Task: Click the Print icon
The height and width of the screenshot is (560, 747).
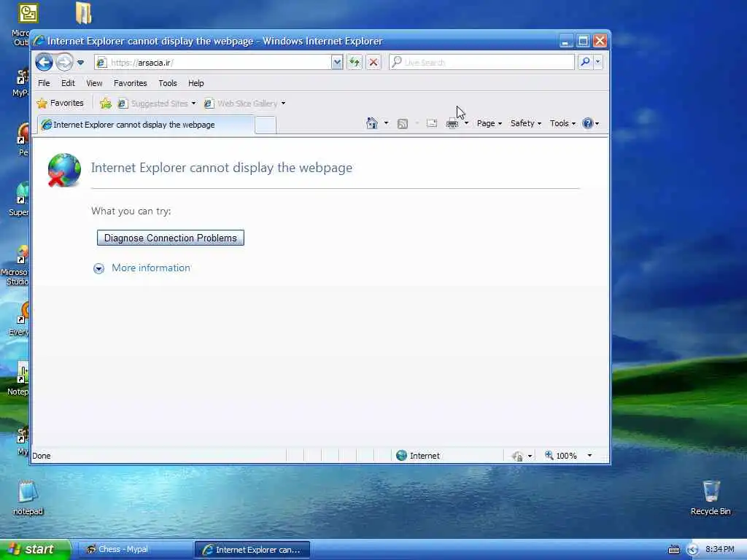Action: [x=452, y=124]
